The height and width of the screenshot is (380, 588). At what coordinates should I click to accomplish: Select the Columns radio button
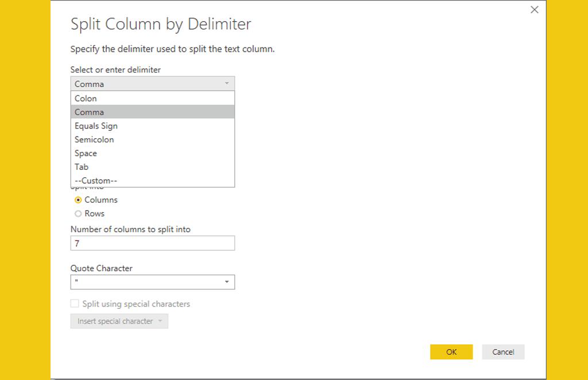click(x=79, y=200)
